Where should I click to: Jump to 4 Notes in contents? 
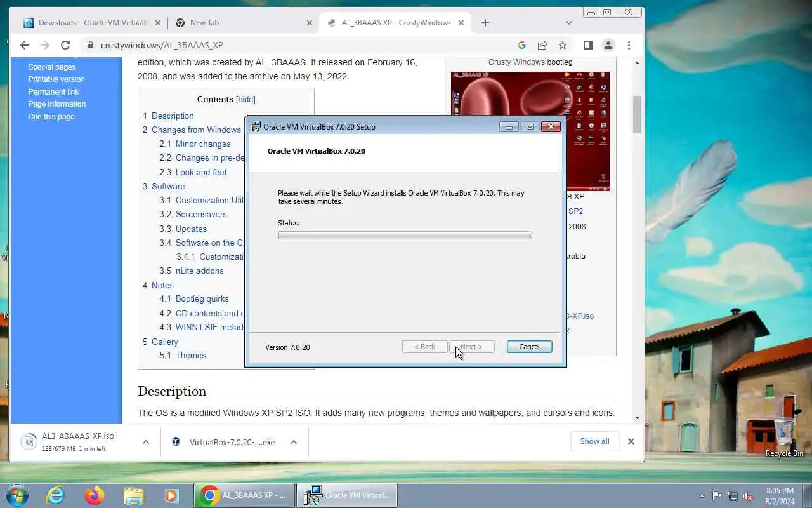pyautogui.click(x=158, y=285)
